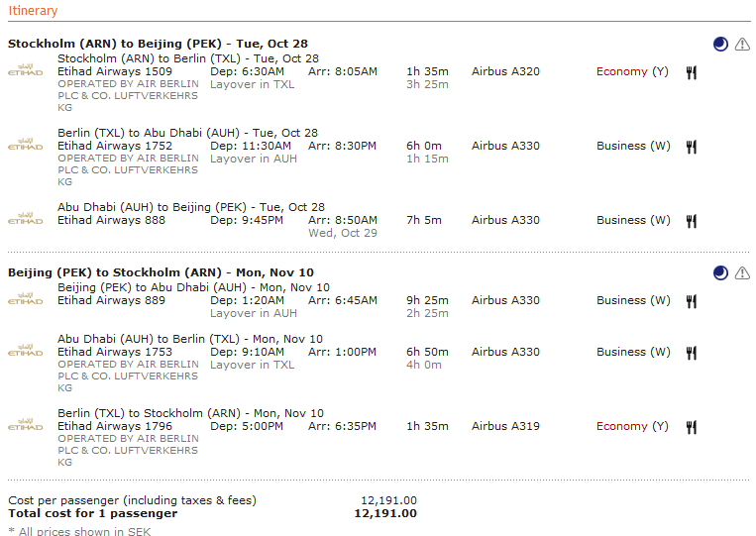The height and width of the screenshot is (536, 756).
Task: Click the overnight moon icon for Stockholm to Beijing
Action: point(720,45)
